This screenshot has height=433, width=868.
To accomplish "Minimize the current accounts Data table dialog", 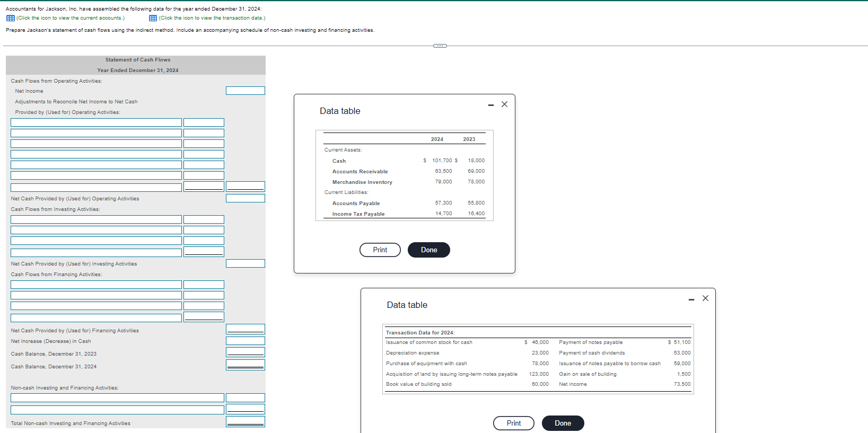I will [491, 105].
